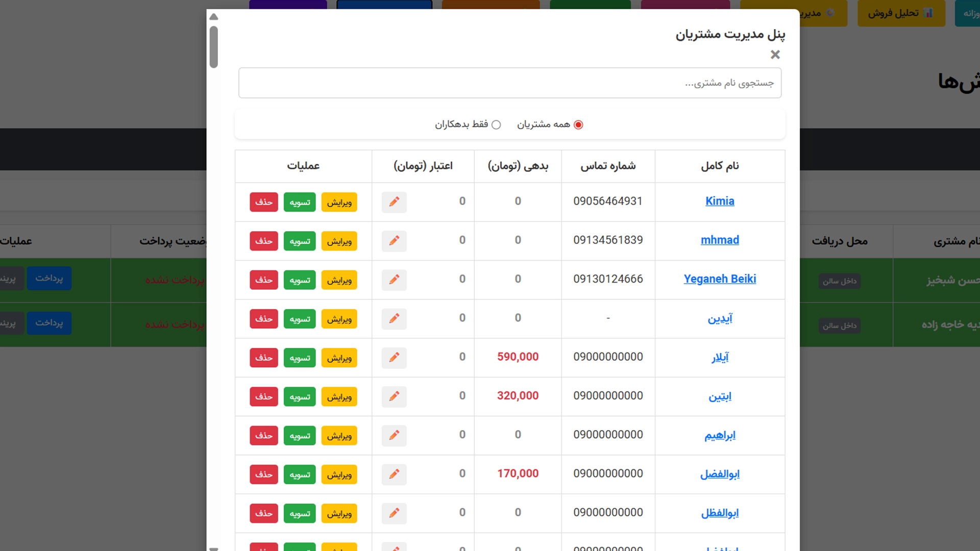
Task: Select the pencil edit icon for ابتین
Action: (394, 396)
